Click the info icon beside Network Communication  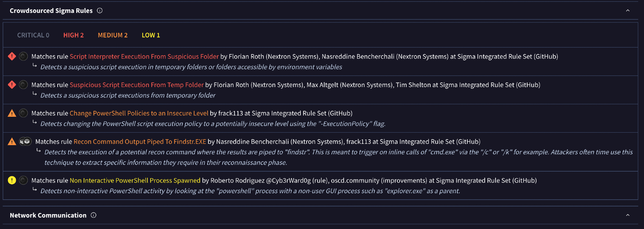pyautogui.click(x=93, y=215)
